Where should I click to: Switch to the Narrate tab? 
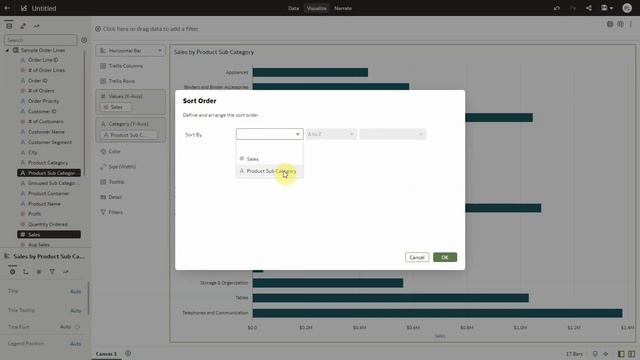[343, 8]
